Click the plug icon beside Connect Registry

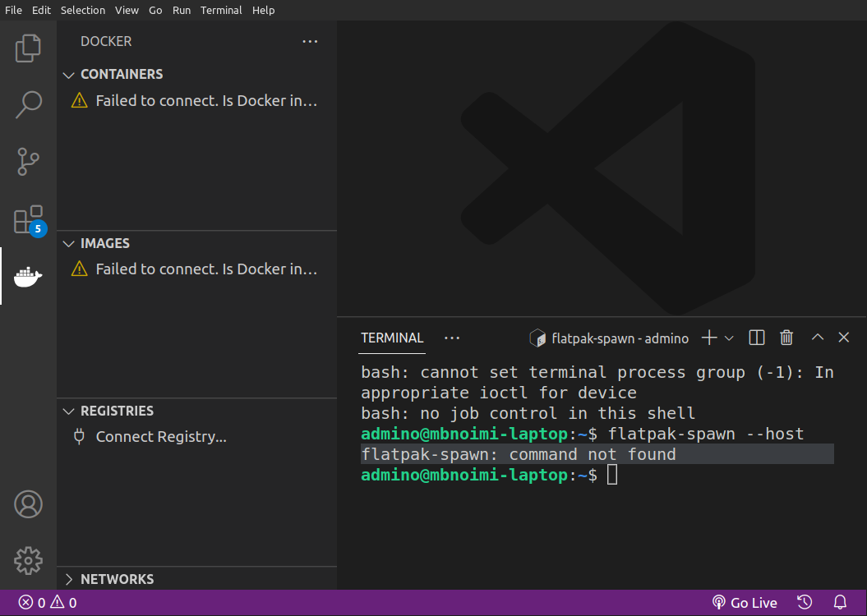tap(79, 436)
